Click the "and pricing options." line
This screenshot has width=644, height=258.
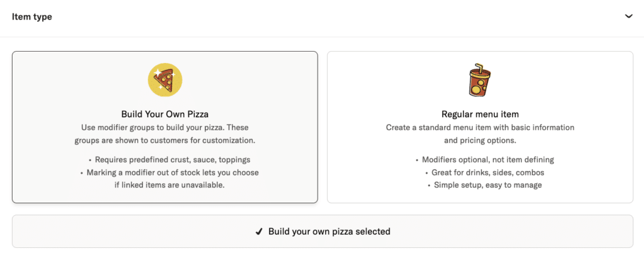tap(480, 140)
